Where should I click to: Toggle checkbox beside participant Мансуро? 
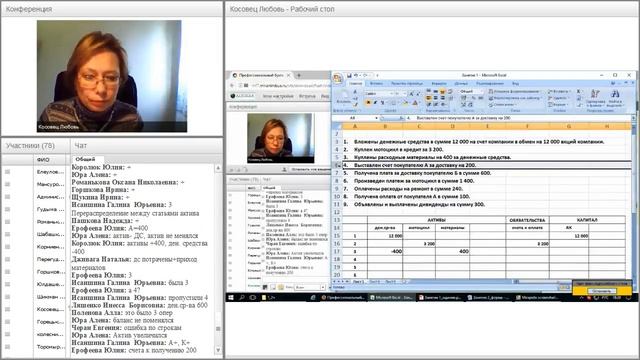click(x=7, y=184)
